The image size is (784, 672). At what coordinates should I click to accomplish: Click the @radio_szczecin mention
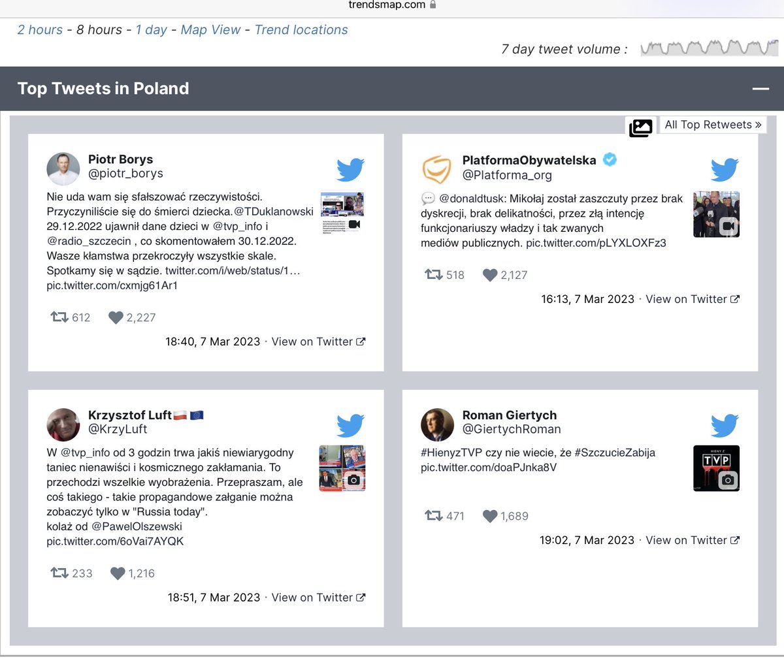89,241
